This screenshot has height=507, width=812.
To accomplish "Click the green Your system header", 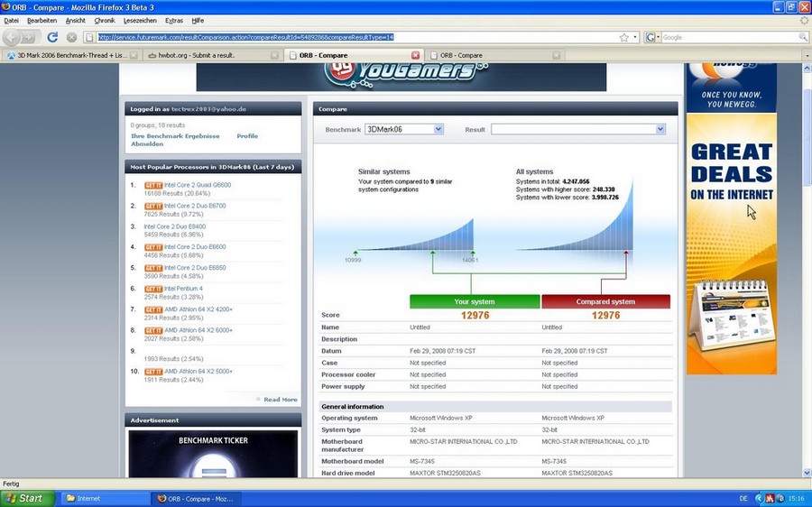I will (475, 302).
